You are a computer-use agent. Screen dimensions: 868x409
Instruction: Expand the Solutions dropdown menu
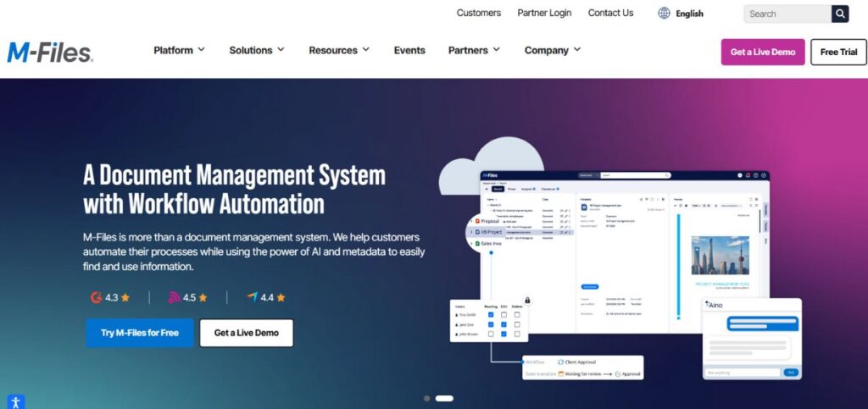point(256,50)
